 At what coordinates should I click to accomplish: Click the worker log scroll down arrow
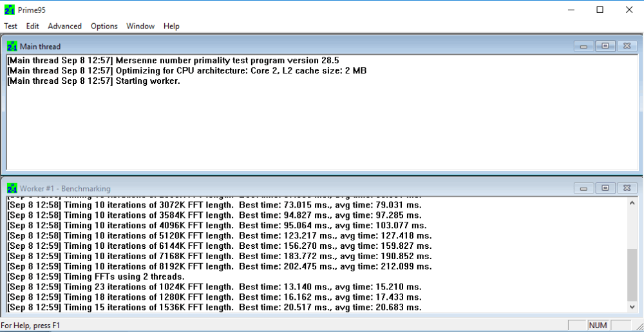coord(632,306)
